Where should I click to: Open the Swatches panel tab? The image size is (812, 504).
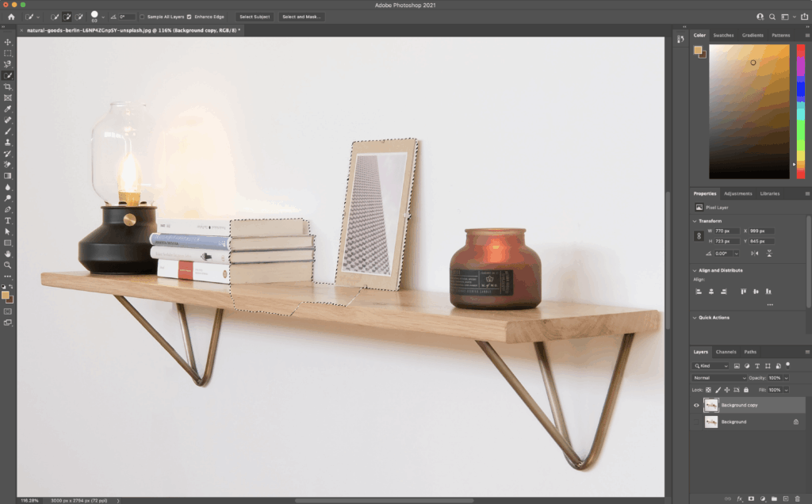pos(723,36)
